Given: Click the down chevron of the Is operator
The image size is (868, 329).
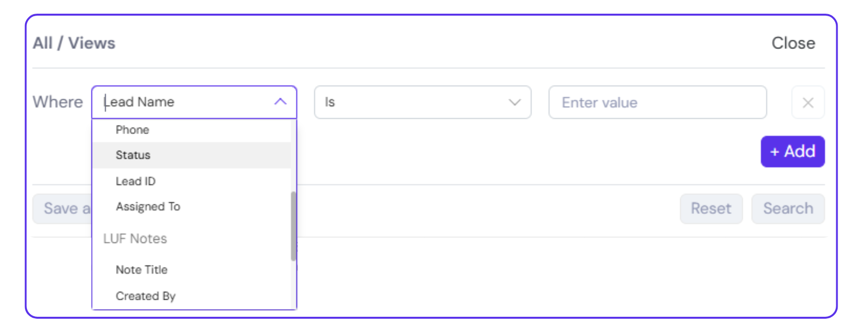Looking at the screenshot, I should click(x=514, y=102).
